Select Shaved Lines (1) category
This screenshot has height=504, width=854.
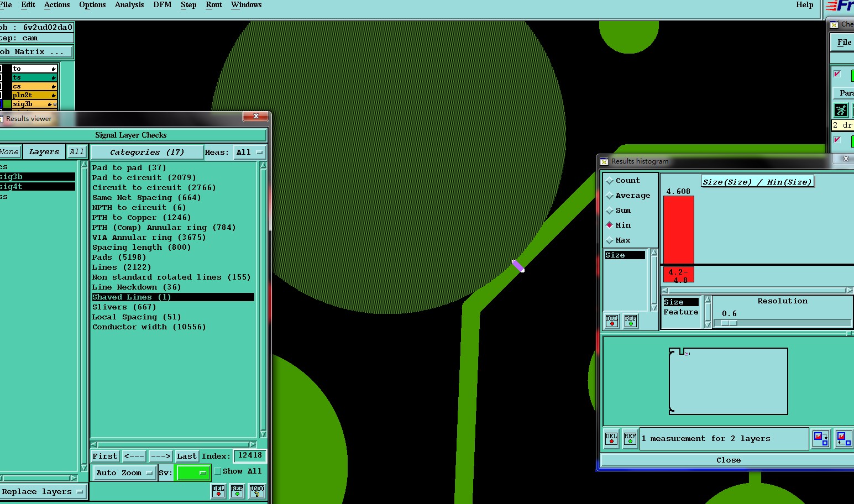coord(173,297)
